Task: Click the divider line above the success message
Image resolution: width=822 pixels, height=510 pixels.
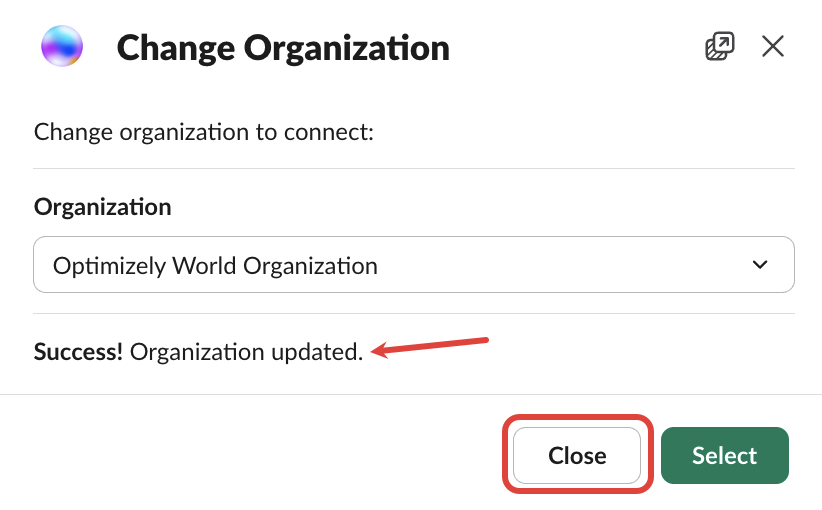Action: [x=414, y=313]
